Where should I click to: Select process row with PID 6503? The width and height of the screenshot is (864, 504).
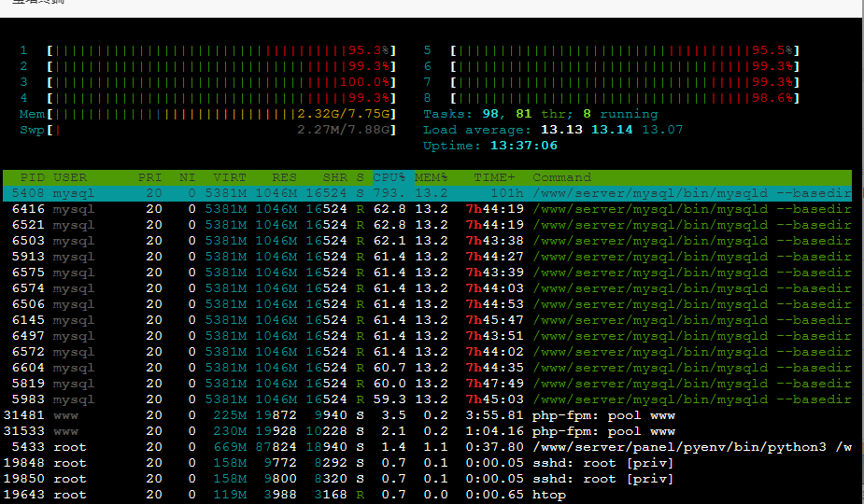pos(427,241)
